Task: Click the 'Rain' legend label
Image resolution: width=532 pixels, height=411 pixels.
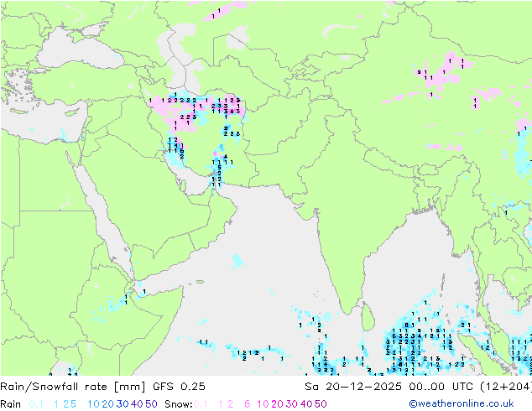Action: (x=11, y=404)
